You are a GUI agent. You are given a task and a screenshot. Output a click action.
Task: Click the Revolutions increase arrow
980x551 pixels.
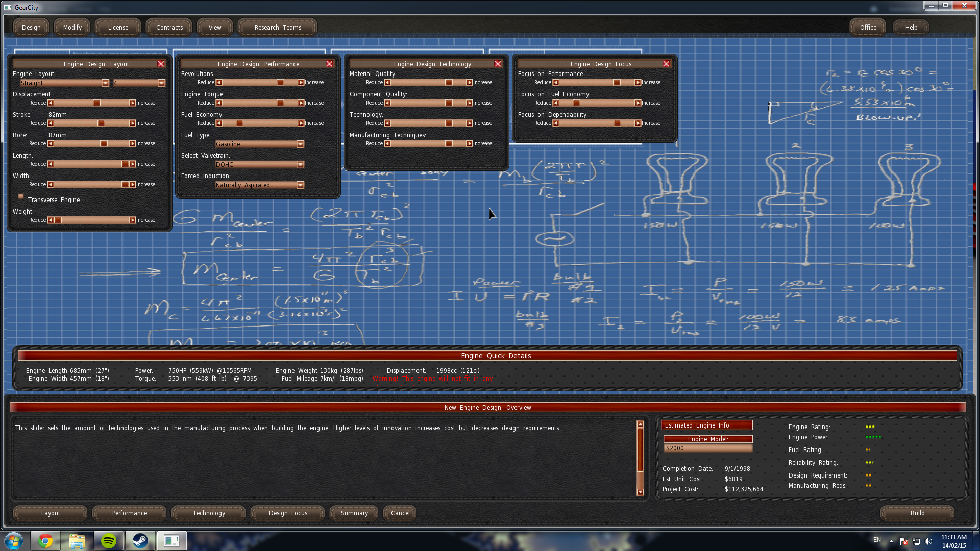pyautogui.click(x=301, y=83)
